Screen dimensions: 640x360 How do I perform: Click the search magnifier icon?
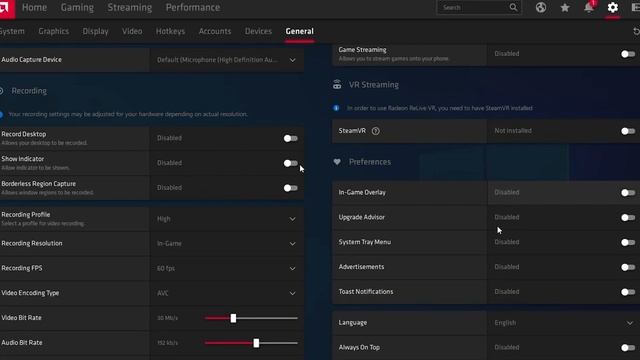513,7
